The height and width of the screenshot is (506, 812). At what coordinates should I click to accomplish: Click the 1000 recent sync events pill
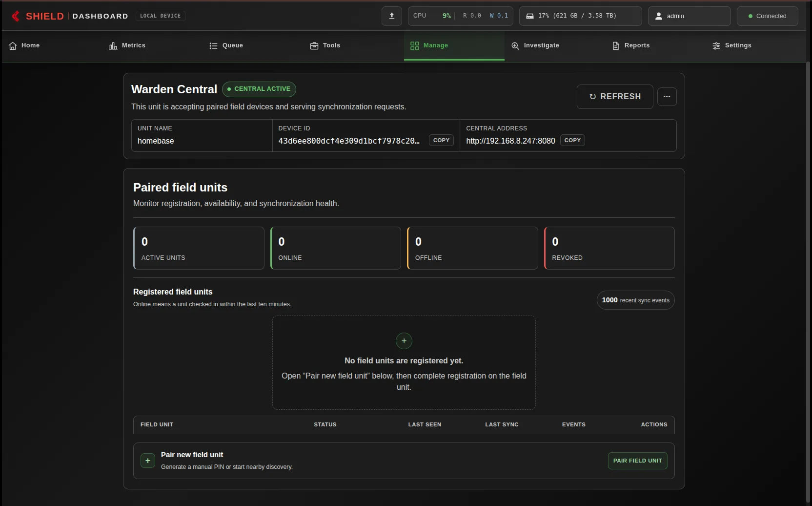(x=636, y=300)
